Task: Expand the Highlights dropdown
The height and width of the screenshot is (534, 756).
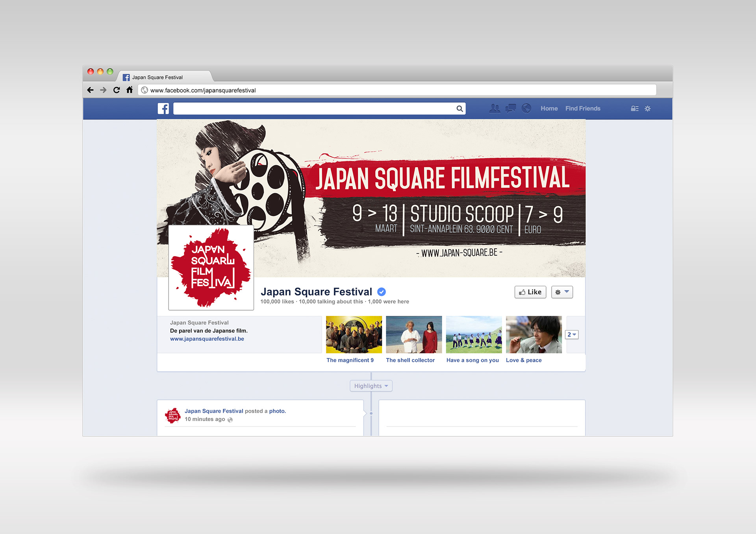Action: coord(371,386)
